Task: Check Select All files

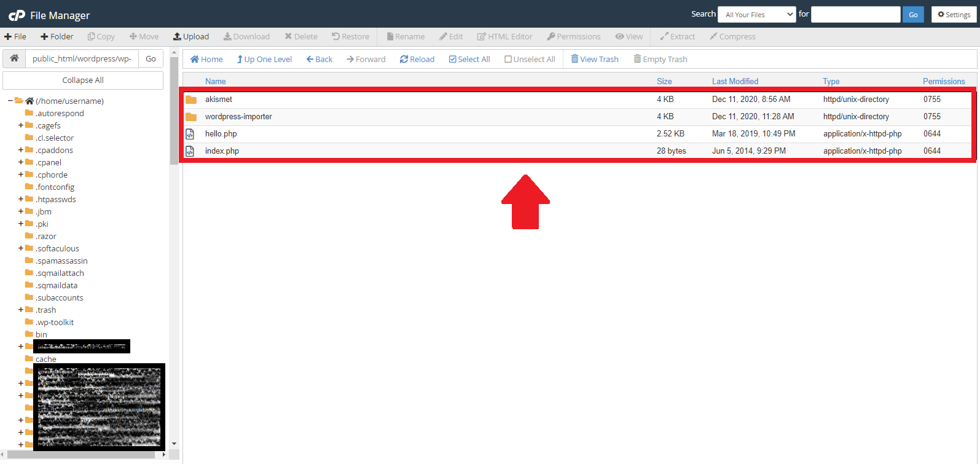Action: 469,60
